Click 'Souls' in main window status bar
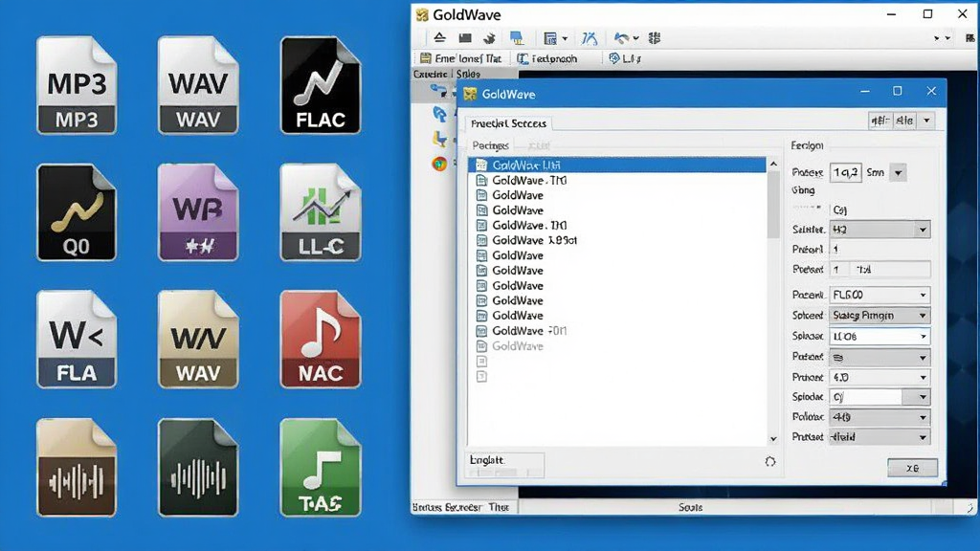The image size is (980, 551). coord(691,507)
